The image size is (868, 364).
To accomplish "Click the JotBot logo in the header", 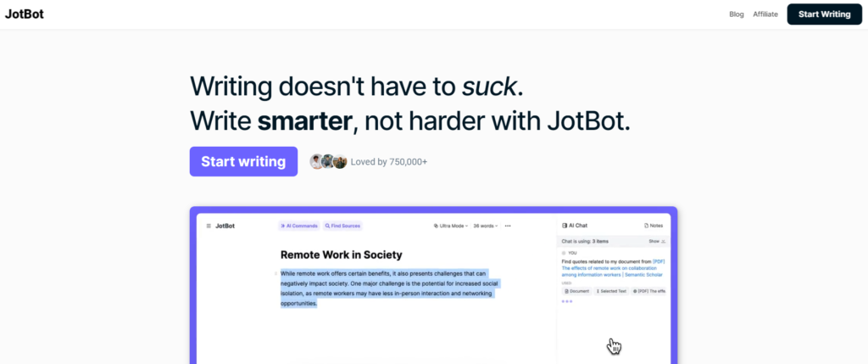I will pos(25,14).
